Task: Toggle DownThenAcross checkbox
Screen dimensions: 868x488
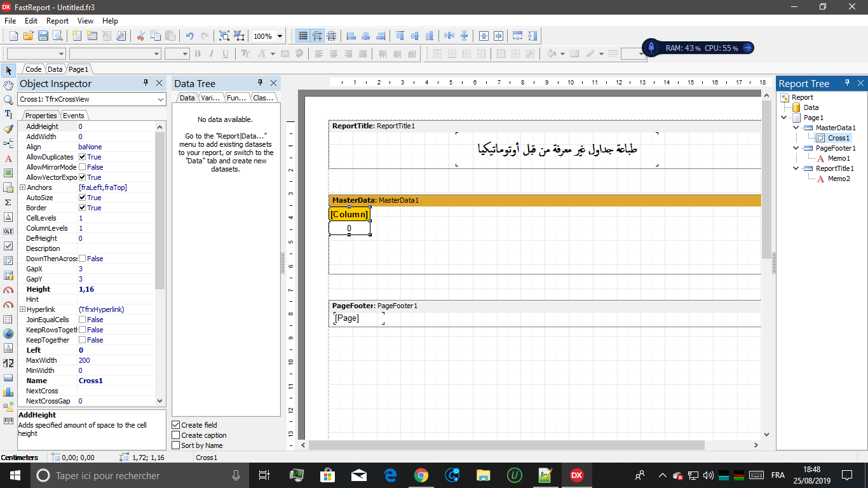Action: tap(83, 259)
